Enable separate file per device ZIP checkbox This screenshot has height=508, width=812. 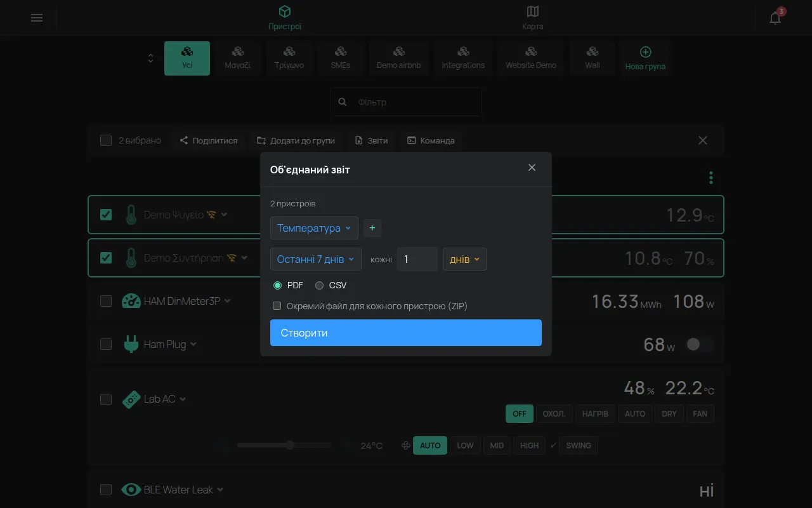click(277, 306)
